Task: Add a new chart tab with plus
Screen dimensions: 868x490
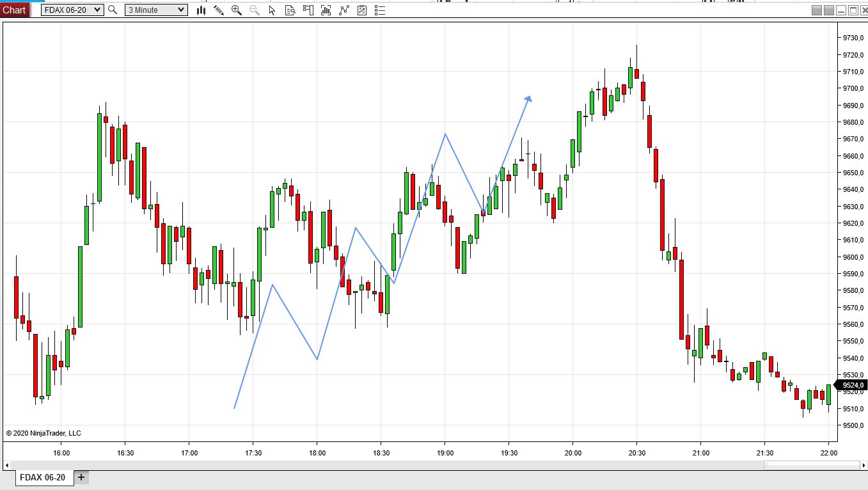Action: 81,477
